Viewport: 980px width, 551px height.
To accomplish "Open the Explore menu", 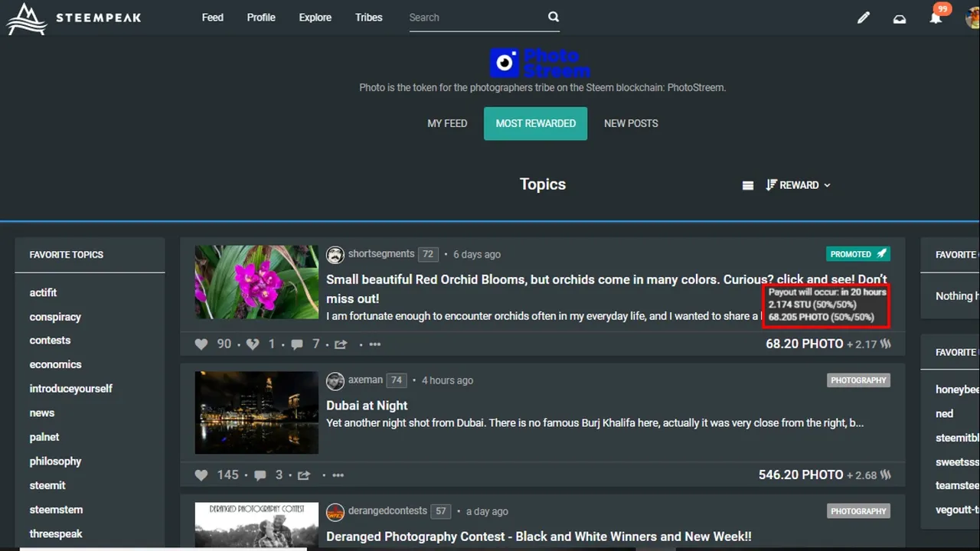I will point(315,18).
